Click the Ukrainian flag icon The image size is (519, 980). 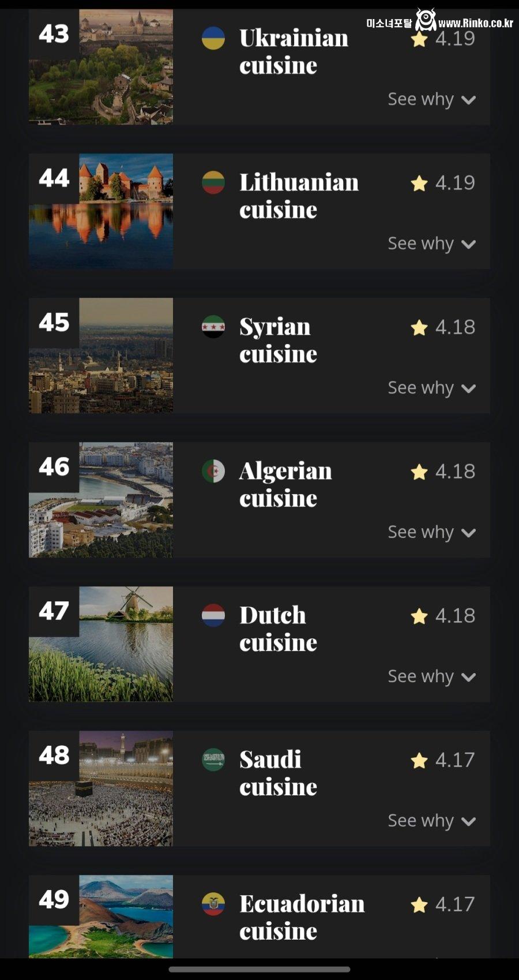coord(213,38)
